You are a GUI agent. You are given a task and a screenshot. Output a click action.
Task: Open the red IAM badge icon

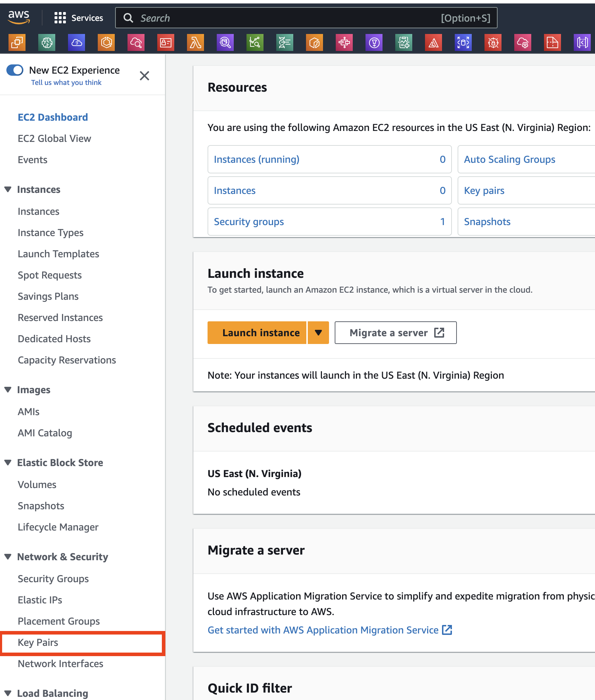[x=166, y=43]
